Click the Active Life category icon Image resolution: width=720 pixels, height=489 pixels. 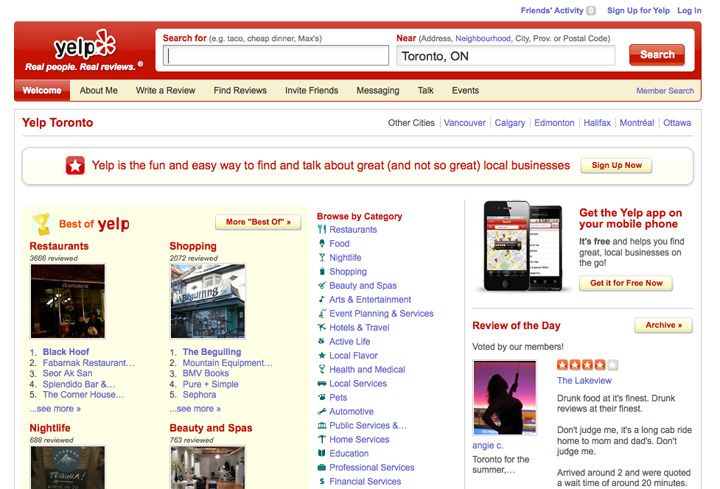pos(322,341)
